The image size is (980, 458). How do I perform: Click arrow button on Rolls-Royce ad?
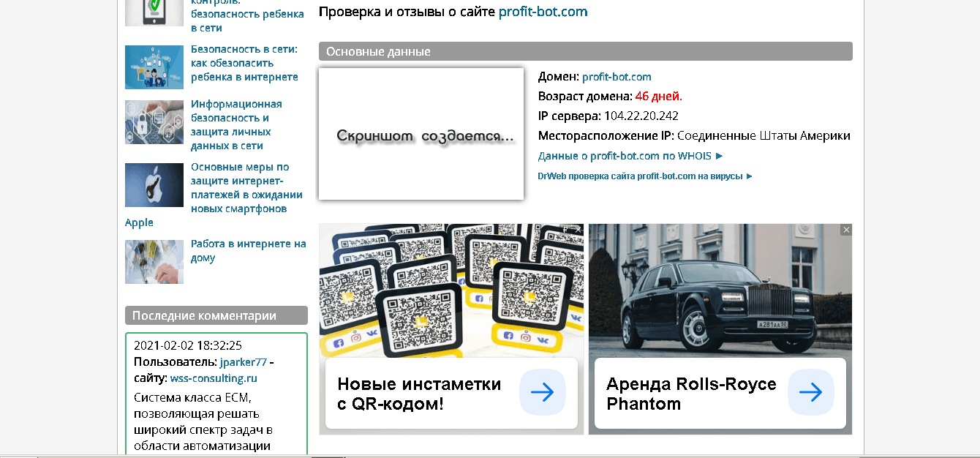810,393
